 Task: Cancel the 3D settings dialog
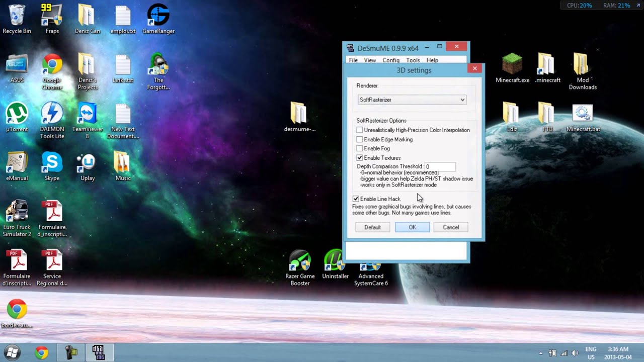pyautogui.click(x=451, y=227)
